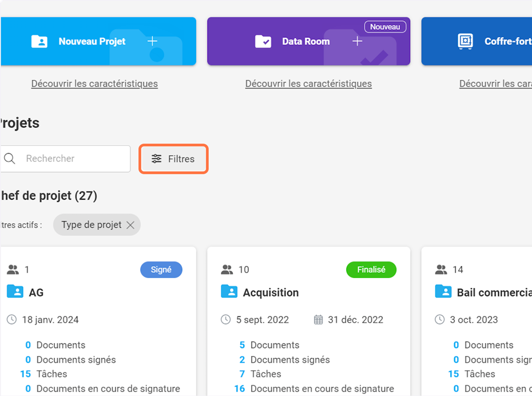Click the Acquisition project folder icon
The height and width of the screenshot is (396, 532).
[229, 292]
